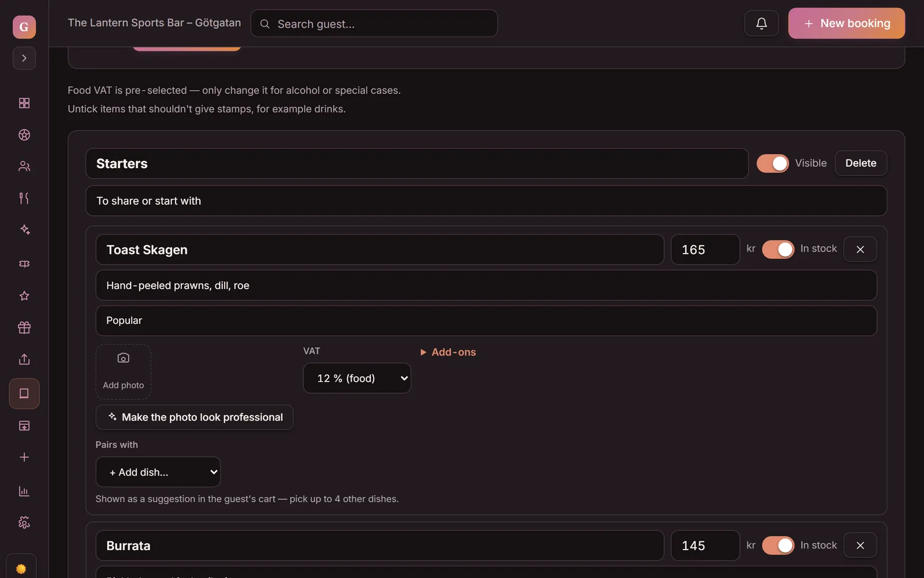Click the 'Untick items that shouldn't give stamps' text

[207, 109]
